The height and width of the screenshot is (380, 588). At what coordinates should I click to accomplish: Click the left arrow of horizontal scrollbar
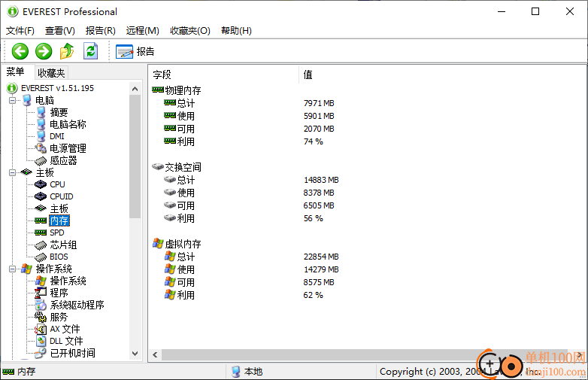click(x=155, y=354)
